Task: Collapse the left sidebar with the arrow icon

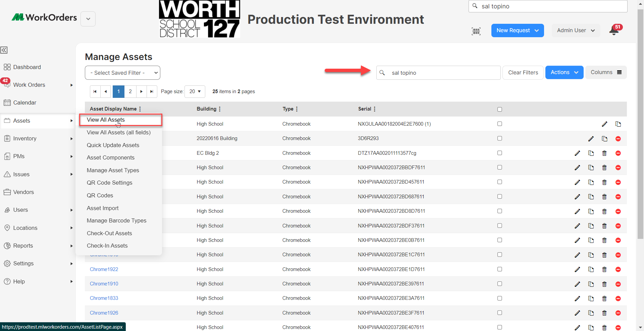Action: (x=4, y=50)
